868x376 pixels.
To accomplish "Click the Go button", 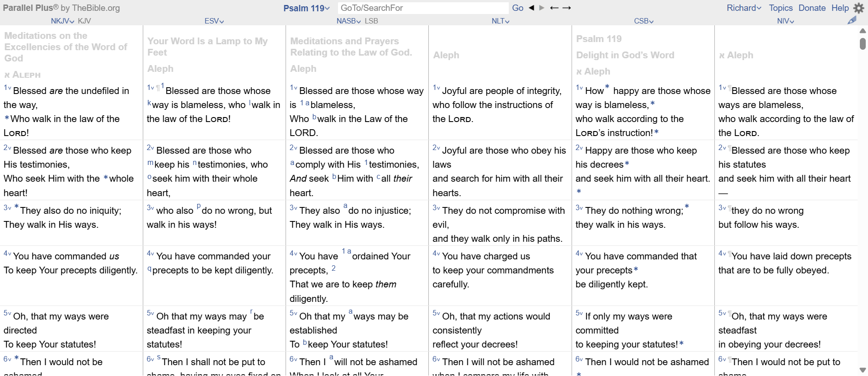I will click(x=518, y=8).
